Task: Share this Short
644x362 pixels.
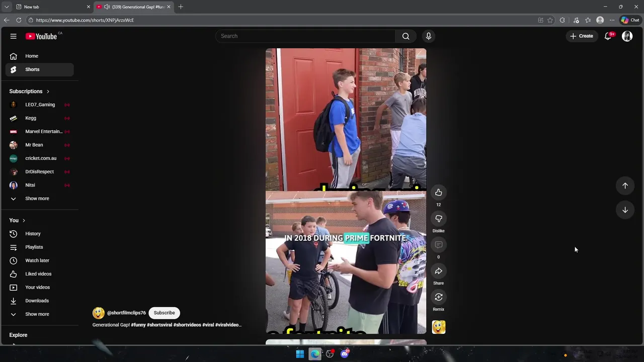Action: 439,271
